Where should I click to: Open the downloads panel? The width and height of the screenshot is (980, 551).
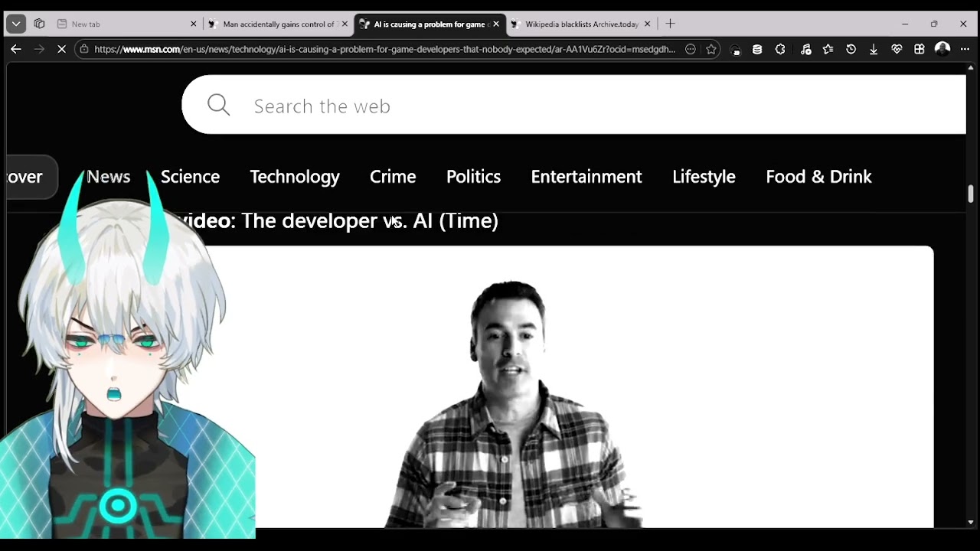(x=874, y=49)
